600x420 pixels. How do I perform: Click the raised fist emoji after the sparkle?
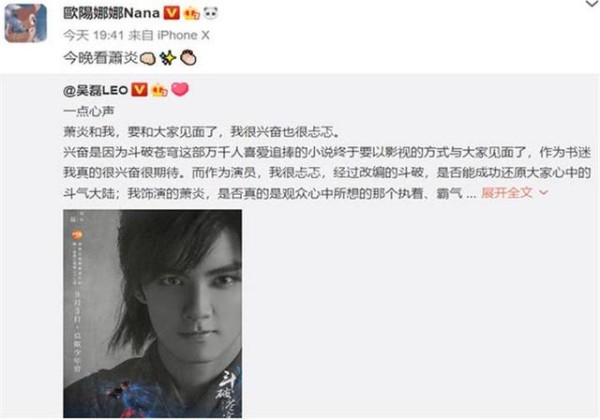188,58
